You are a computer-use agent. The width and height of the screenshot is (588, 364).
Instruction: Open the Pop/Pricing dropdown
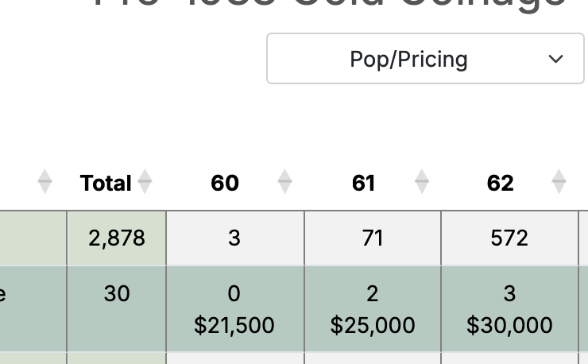425,59
